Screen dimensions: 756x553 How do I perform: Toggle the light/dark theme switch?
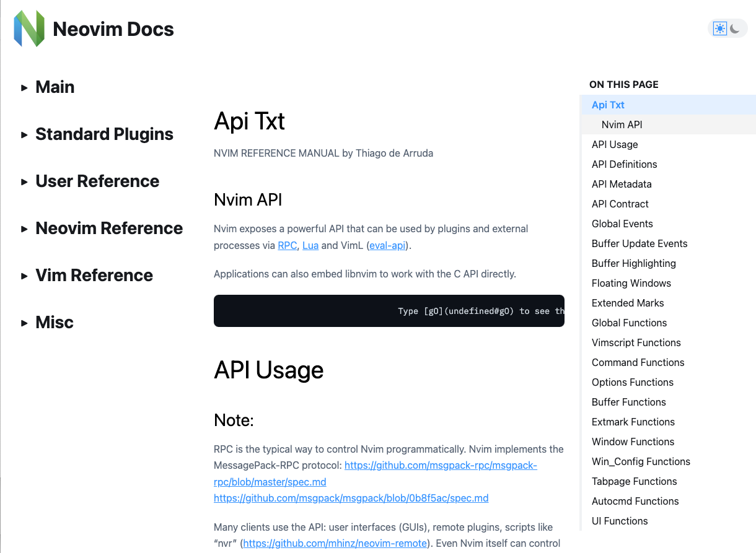pos(727,28)
